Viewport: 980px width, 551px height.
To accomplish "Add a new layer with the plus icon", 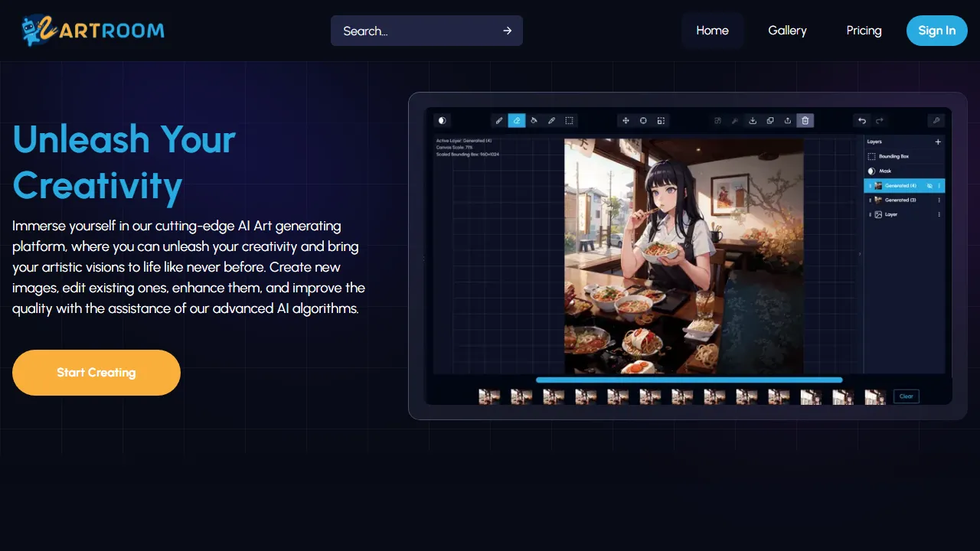I will (x=938, y=142).
